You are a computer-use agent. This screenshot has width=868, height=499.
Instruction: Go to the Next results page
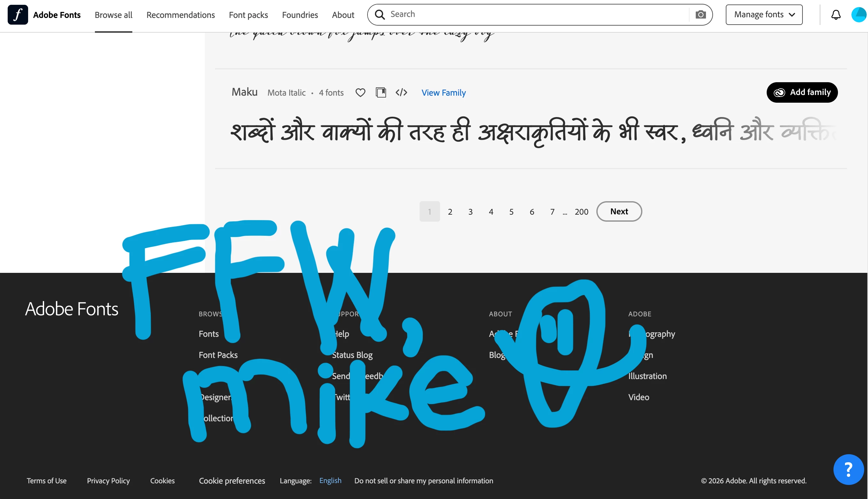[x=619, y=211]
